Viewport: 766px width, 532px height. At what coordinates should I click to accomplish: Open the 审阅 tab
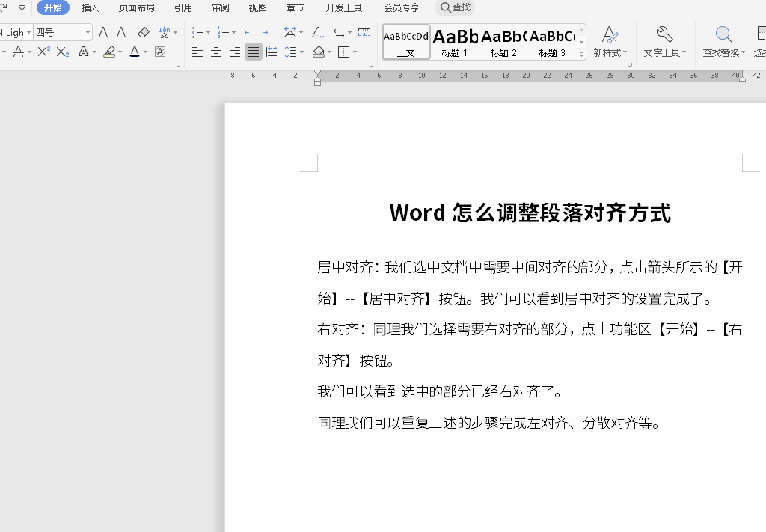click(x=221, y=7)
